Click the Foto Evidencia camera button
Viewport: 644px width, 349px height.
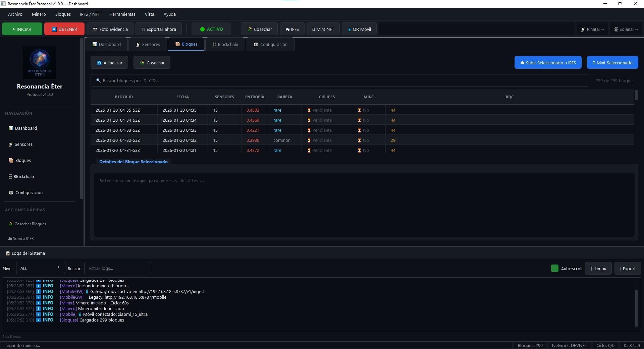[110, 29]
